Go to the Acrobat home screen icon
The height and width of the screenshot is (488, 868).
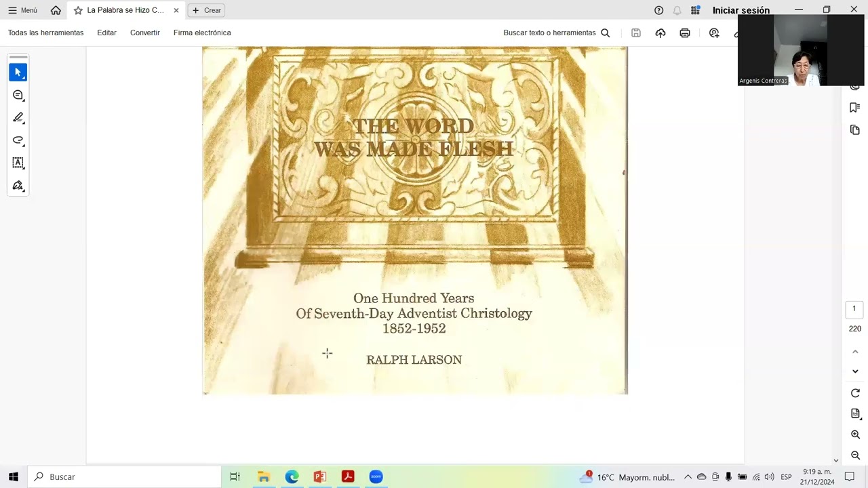tap(56, 10)
